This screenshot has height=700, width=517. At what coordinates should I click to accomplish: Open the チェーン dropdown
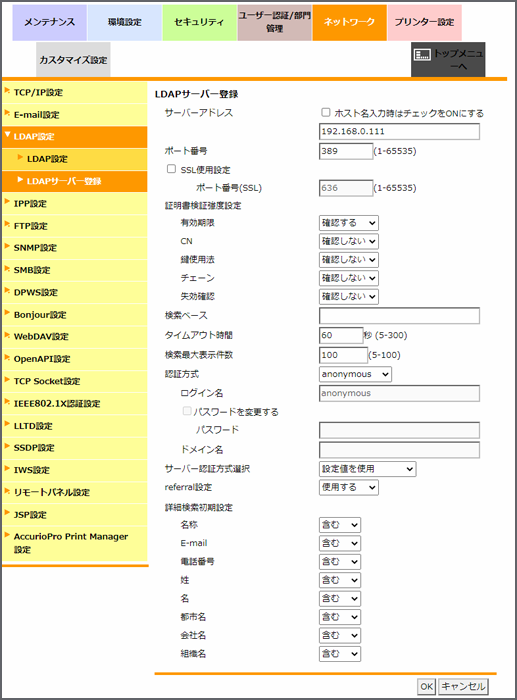point(349,278)
